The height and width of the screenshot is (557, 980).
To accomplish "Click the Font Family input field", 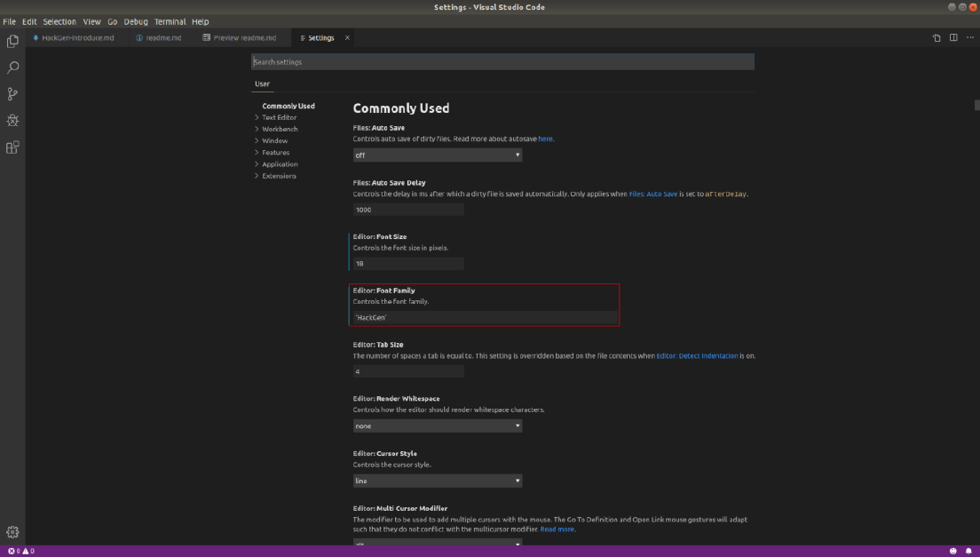I will [485, 317].
